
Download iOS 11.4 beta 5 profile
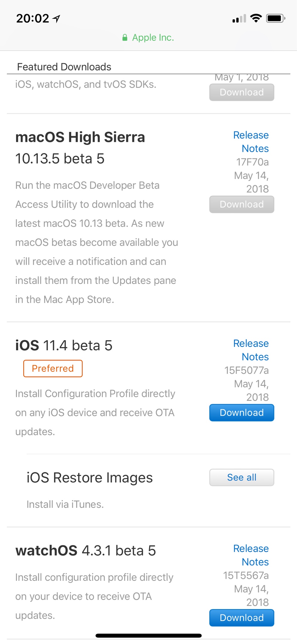241,413
